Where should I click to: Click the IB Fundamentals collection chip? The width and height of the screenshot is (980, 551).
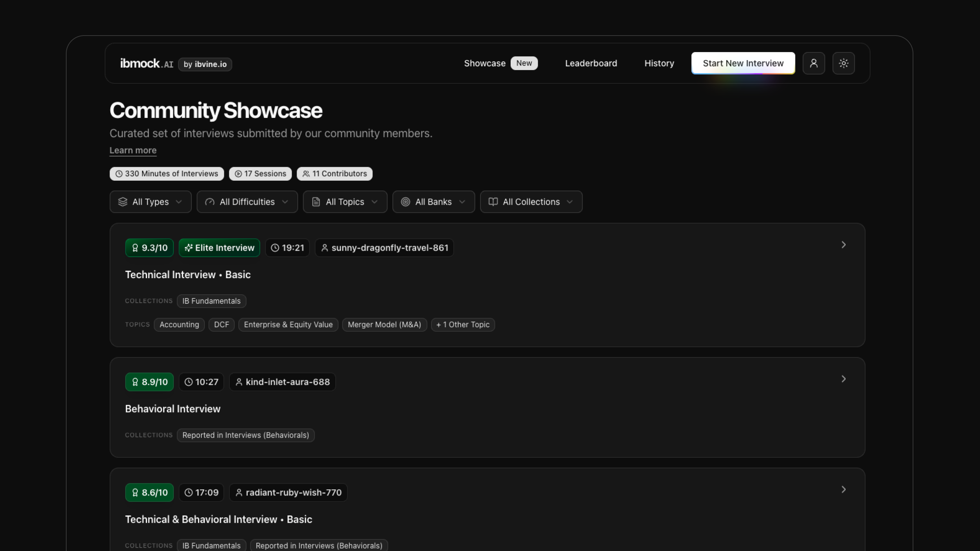coord(211,301)
